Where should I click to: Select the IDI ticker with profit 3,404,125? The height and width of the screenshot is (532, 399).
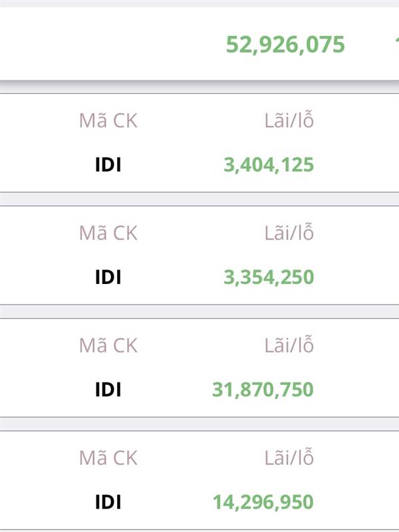[x=108, y=164]
